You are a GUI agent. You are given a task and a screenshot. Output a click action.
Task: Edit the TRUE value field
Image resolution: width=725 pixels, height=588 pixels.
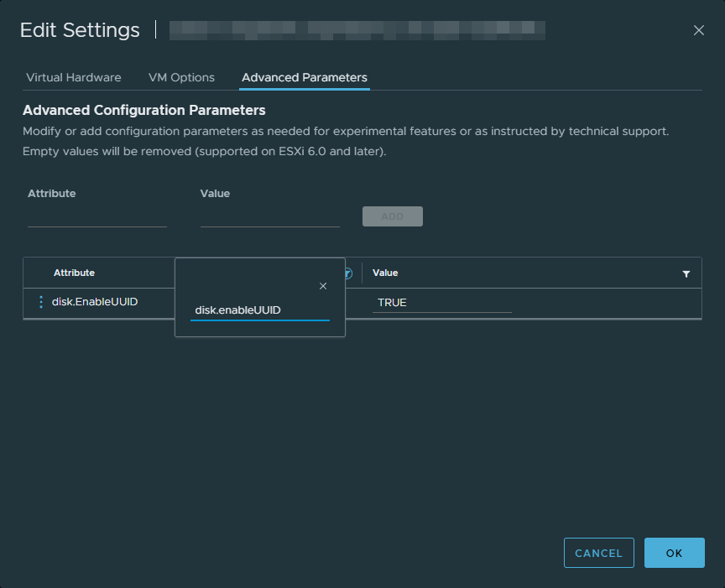(x=442, y=302)
